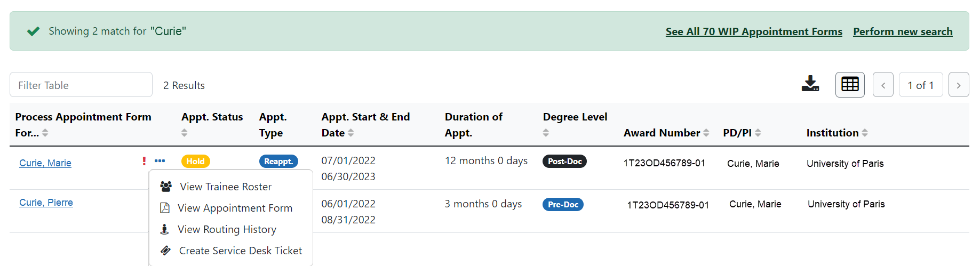Click the Filter Table input field
The height and width of the screenshot is (266, 980).
click(81, 85)
